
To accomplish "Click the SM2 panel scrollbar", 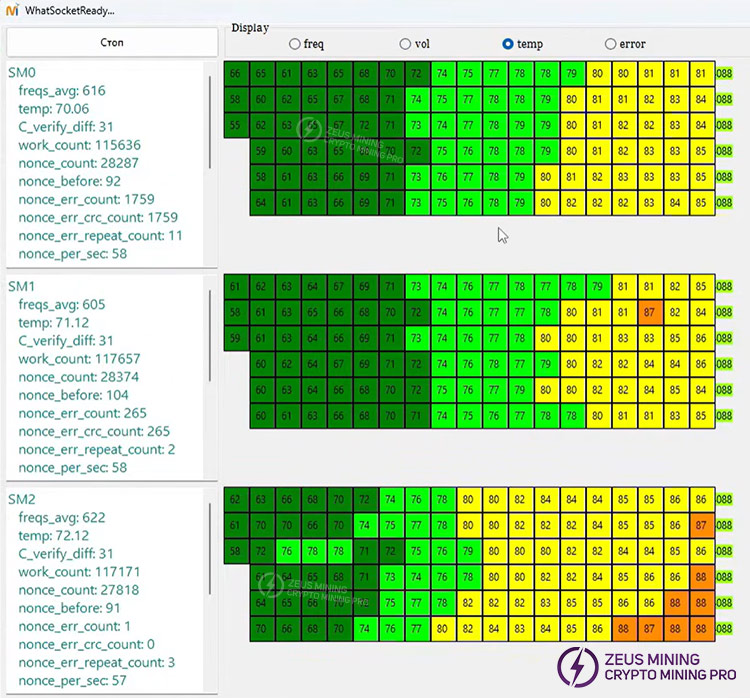I will 210,549.
